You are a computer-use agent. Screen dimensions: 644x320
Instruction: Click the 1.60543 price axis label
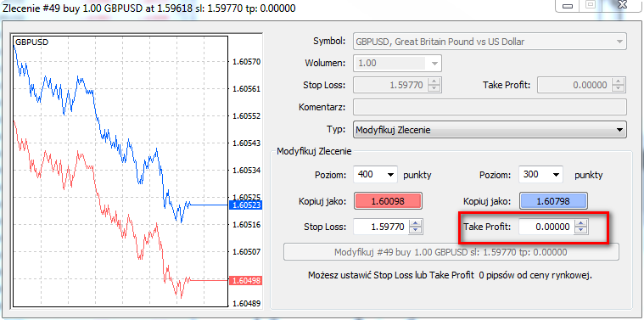pos(246,143)
